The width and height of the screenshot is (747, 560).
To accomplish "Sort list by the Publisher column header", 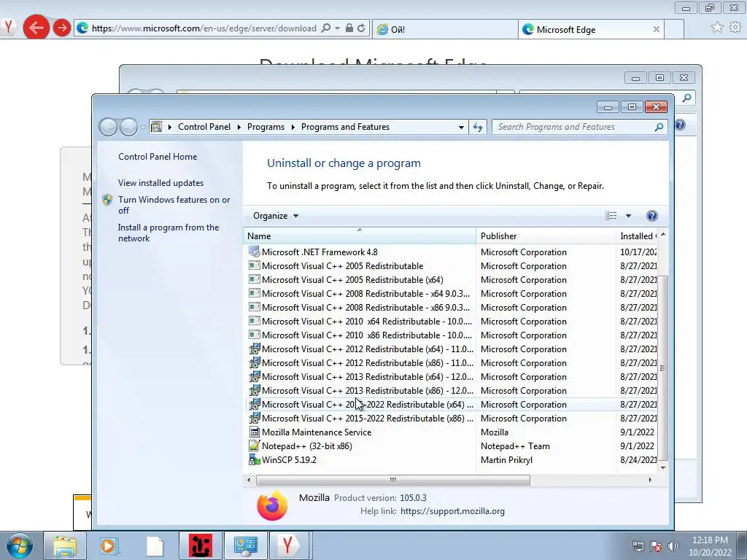I will [546, 236].
